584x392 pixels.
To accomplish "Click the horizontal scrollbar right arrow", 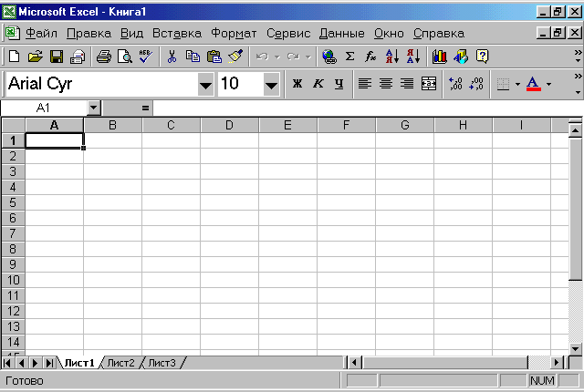I will click(x=557, y=362).
